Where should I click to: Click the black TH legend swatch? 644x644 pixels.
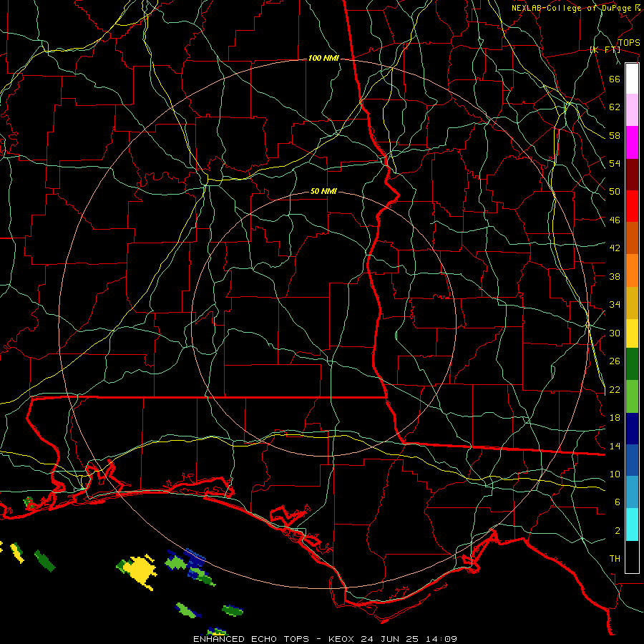click(632, 557)
